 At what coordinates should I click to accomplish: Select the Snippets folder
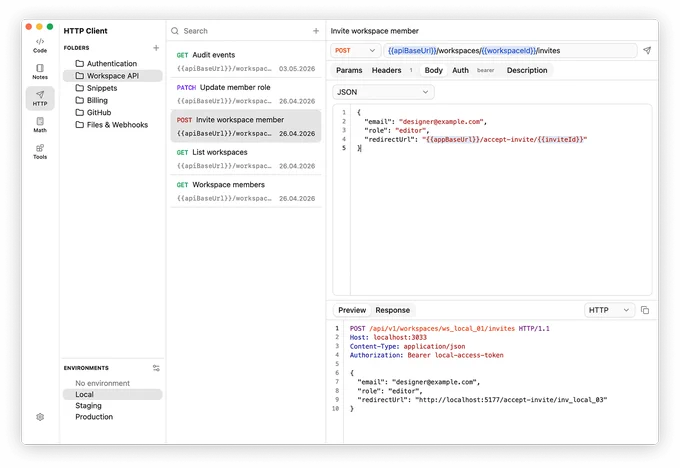[113, 88]
